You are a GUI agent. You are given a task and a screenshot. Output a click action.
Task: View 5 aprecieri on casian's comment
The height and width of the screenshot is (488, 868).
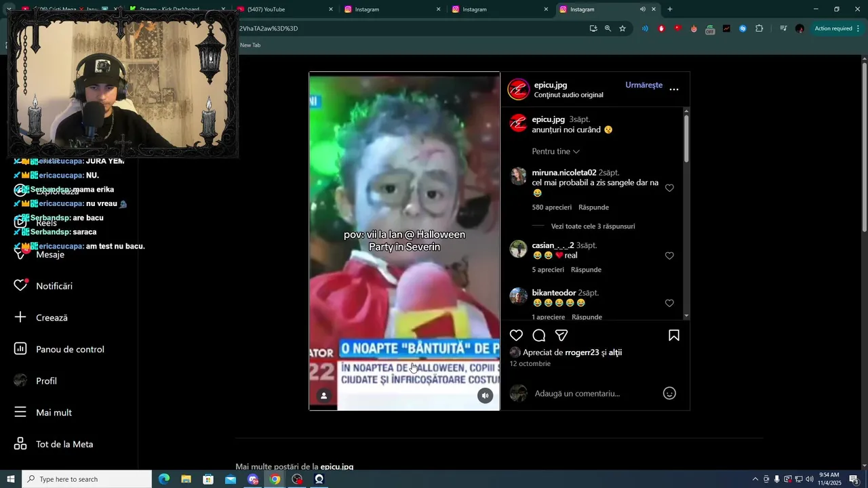pyautogui.click(x=548, y=270)
